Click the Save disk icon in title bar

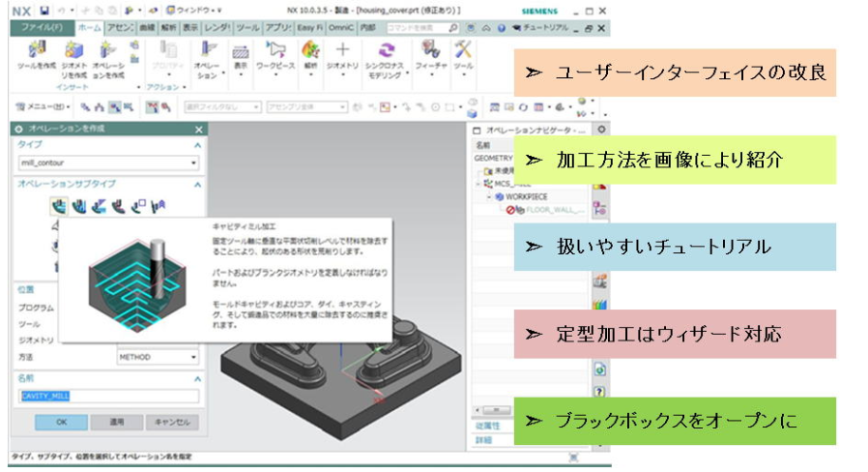click(44, 10)
